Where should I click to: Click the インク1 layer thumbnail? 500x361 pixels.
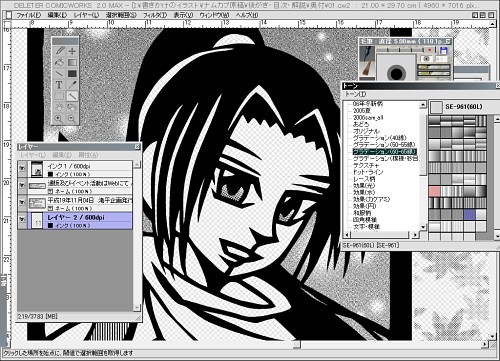(37, 169)
